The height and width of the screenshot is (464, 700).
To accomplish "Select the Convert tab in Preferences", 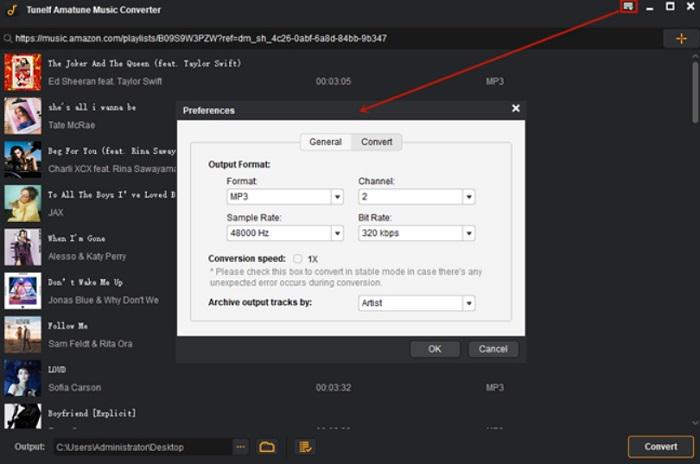I will [377, 142].
